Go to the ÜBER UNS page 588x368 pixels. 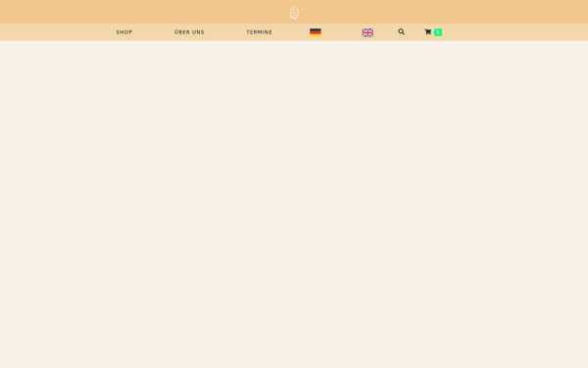(x=189, y=32)
